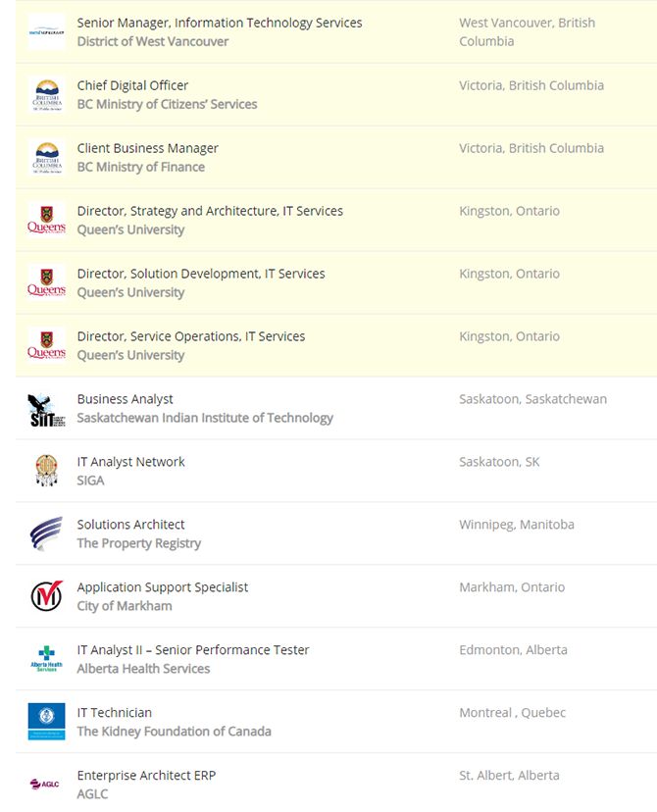Open the Enterprise Architect ERP listing
The height and width of the screenshot is (812, 657).
coord(146,776)
